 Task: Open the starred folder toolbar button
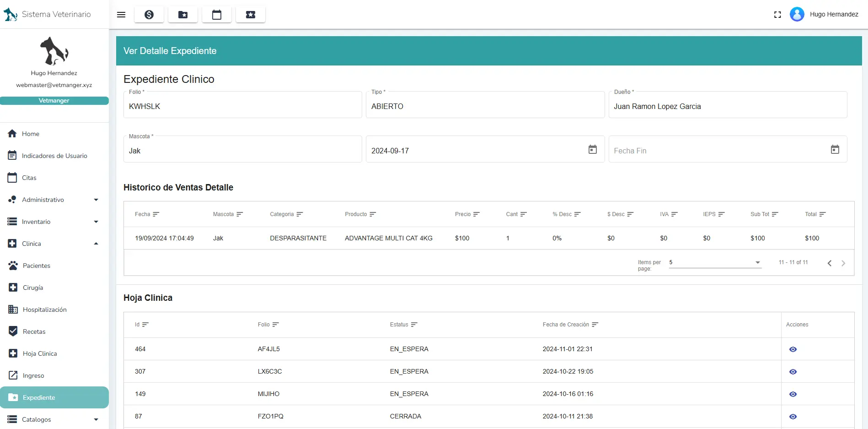pos(183,15)
